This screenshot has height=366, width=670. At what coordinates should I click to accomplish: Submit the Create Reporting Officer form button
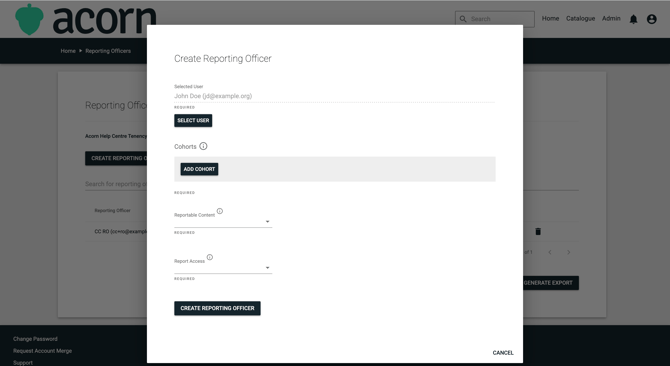click(x=217, y=308)
